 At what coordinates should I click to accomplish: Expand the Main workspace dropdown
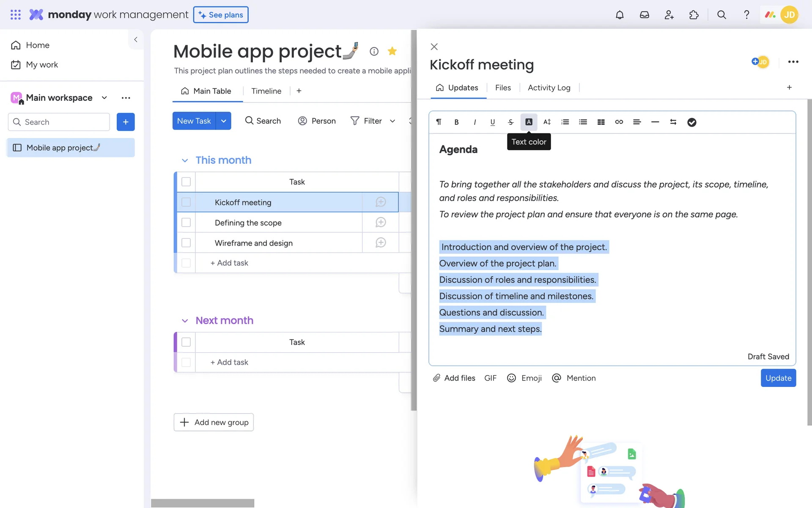[x=104, y=98]
